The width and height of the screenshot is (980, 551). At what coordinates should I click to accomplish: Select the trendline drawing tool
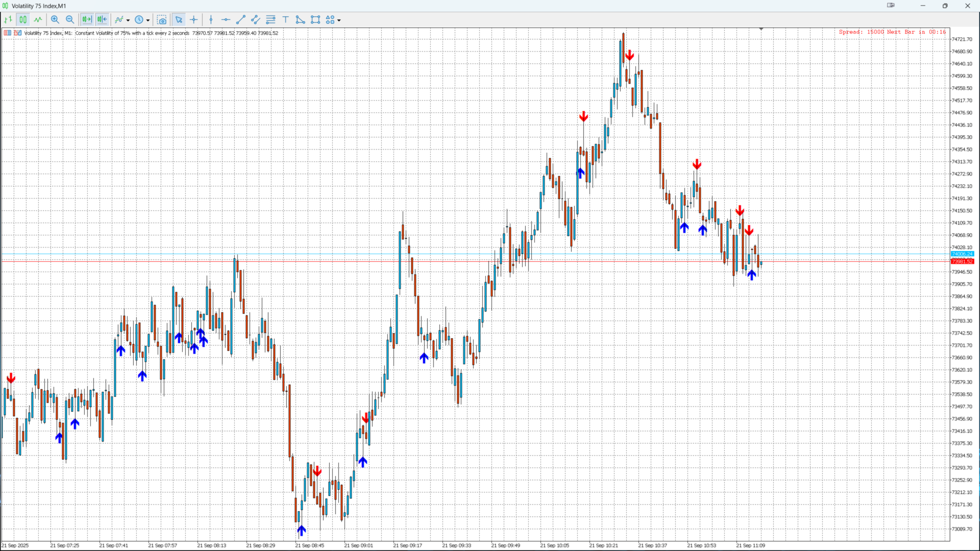point(241,20)
